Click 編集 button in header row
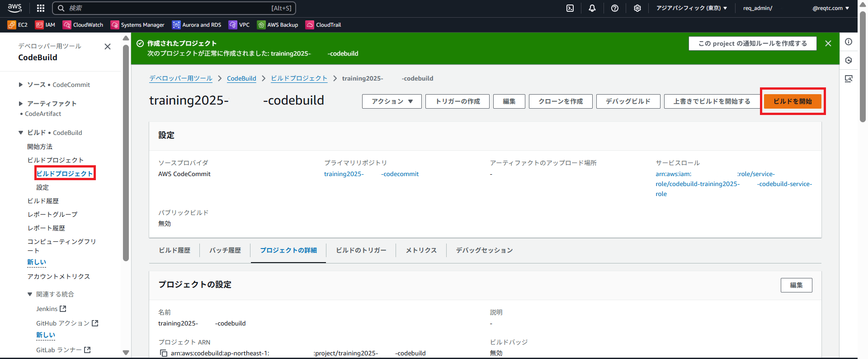Viewport: 868px width, 359px height. (509, 101)
